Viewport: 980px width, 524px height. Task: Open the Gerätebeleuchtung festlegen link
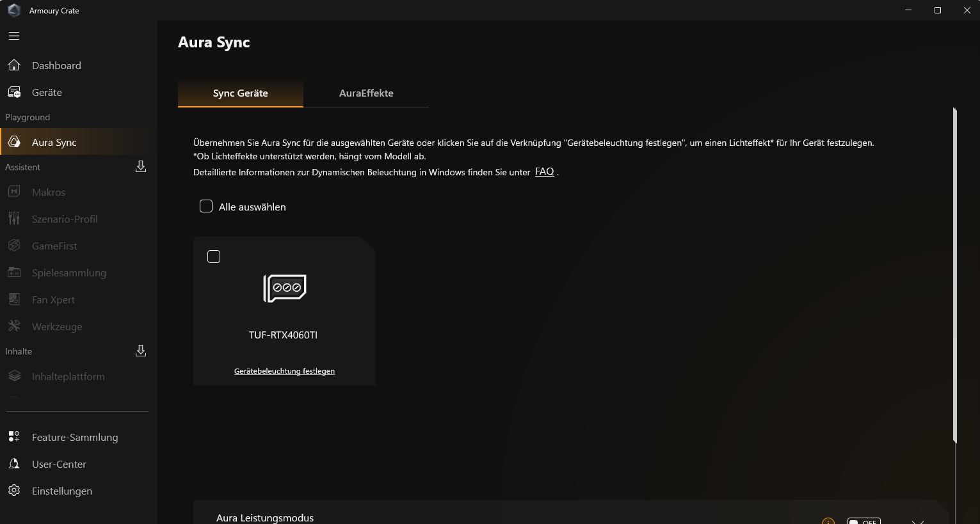click(284, 371)
